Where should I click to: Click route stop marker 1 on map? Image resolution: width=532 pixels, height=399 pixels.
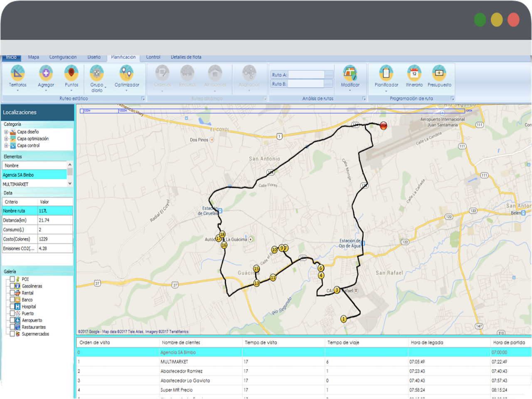[343, 319]
